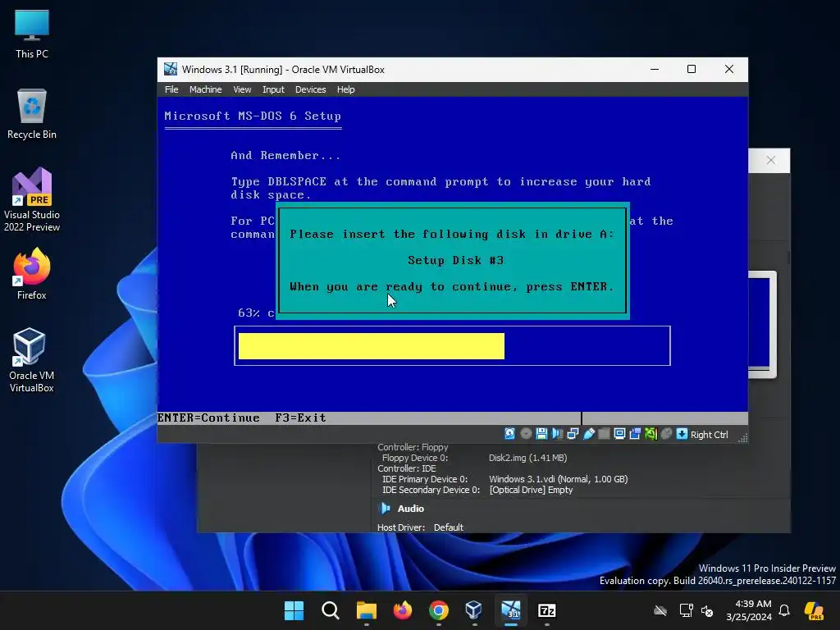The width and height of the screenshot is (840, 630).
Task: Open the Visual Studio 2022 Preview shortcut
Action: (x=32, y=199)
